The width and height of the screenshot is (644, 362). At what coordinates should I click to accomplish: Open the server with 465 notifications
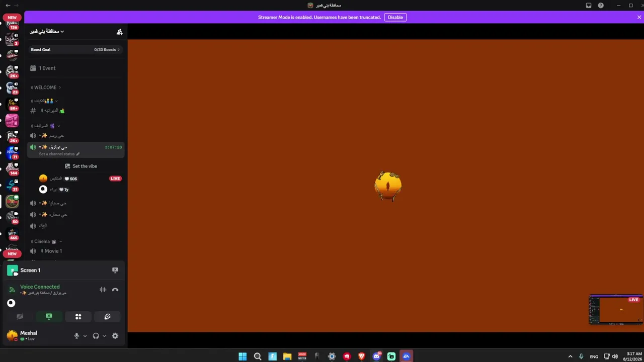click(x=12, y=234)
